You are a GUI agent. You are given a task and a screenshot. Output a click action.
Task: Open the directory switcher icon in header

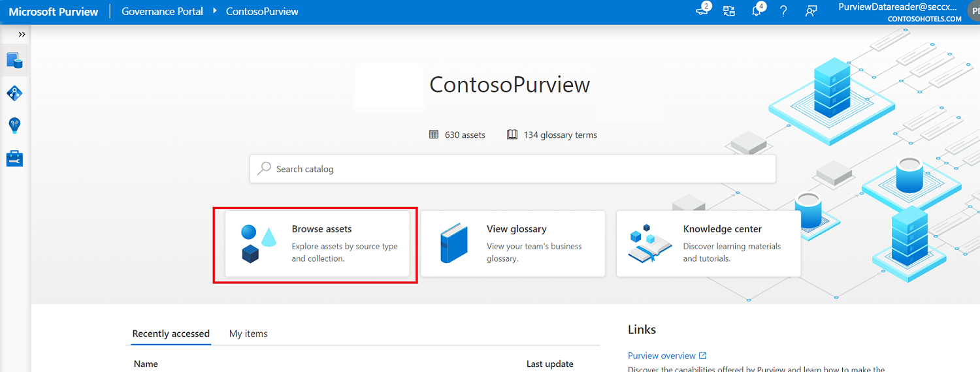pyautogui.click(x=729, y=11)
